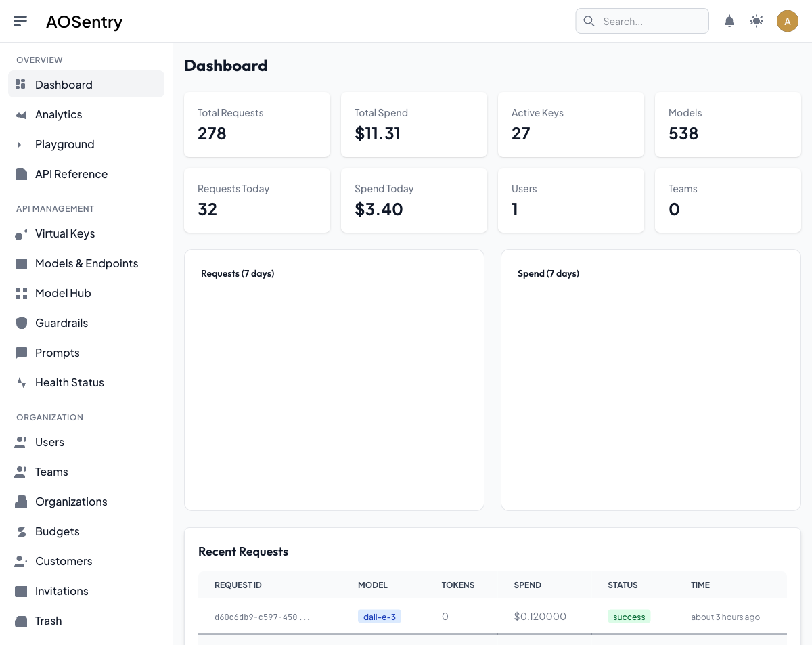This screenshot has height=645, width=812.
Task: Open the Virtual Keys section
Action: point(65,233)
